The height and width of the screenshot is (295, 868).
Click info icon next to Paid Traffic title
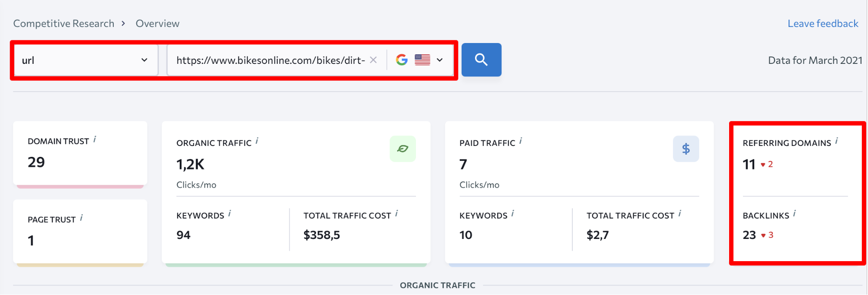520,141
